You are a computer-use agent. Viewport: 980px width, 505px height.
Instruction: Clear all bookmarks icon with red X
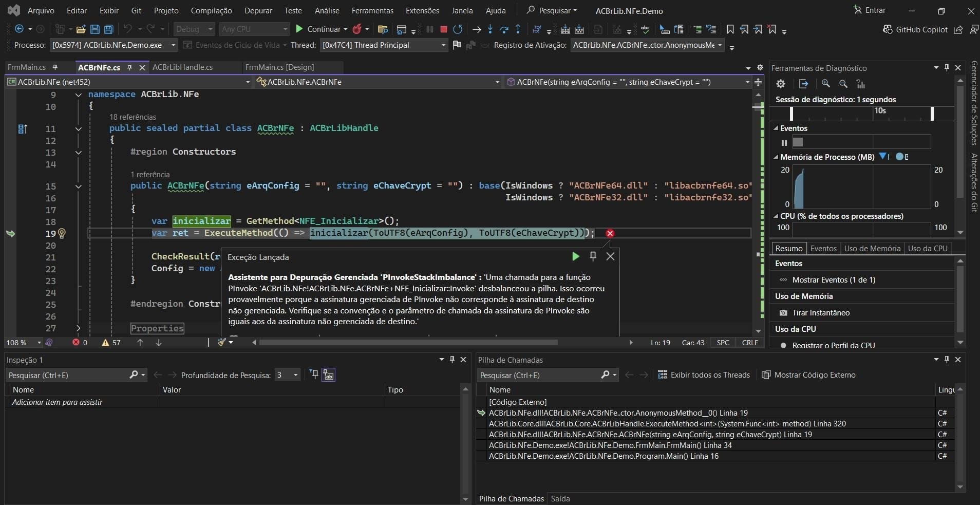click(x=772, y=29)
